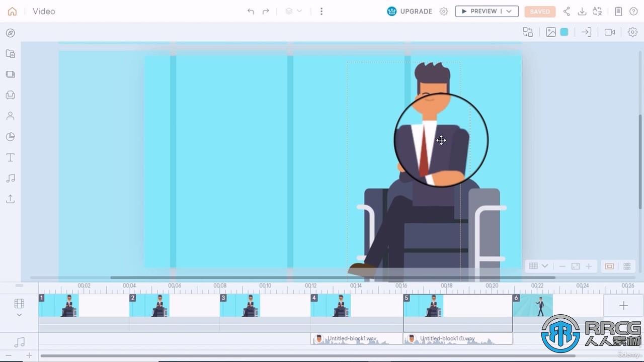Open project settings gear beside UPGRADE
The width and height of the screenshot is (644, 362).
(x=444, y=11)
